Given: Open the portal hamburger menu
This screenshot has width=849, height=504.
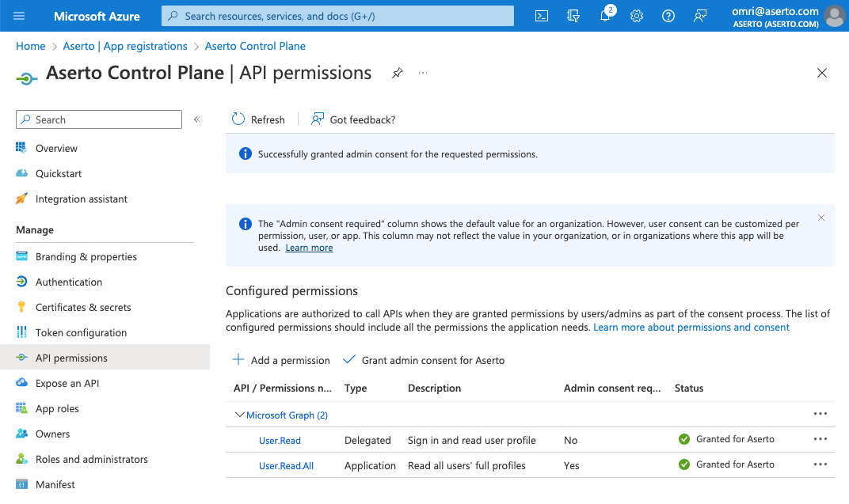Looking at the screenshot, I should 20,16.
